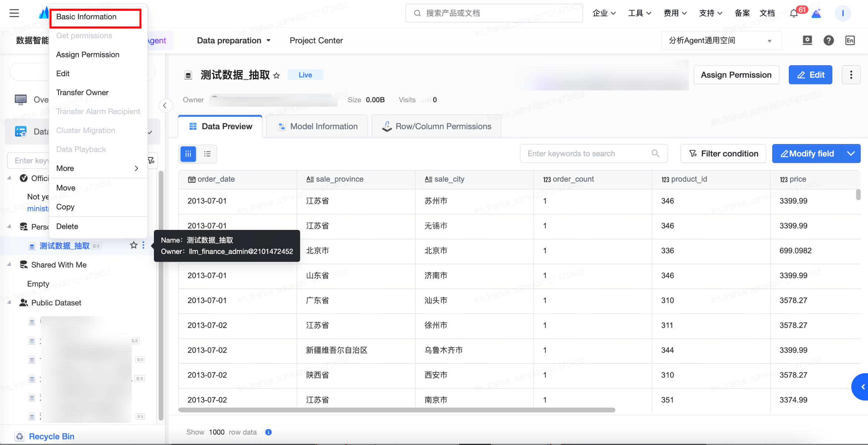Click the blue Edit button
The width and height of the screenshot is (868, 445).
click(810, 75)
